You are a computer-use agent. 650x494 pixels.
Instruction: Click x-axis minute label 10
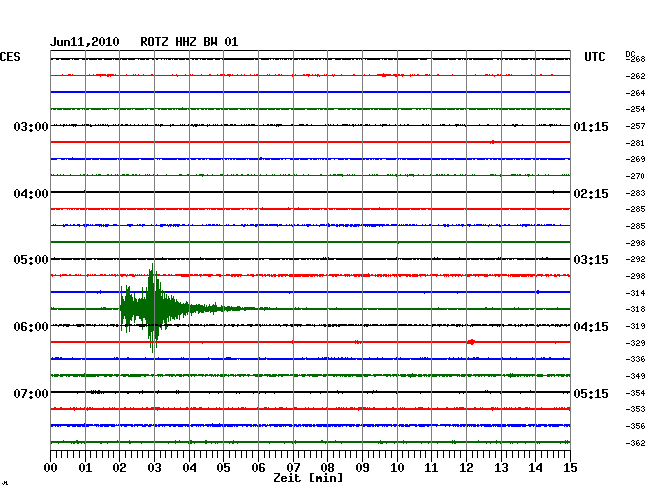(x=397, y=468)
